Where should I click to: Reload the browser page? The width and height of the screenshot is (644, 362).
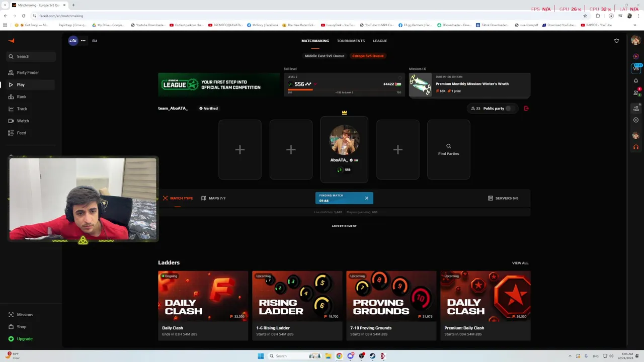click(x=23, y=16)
